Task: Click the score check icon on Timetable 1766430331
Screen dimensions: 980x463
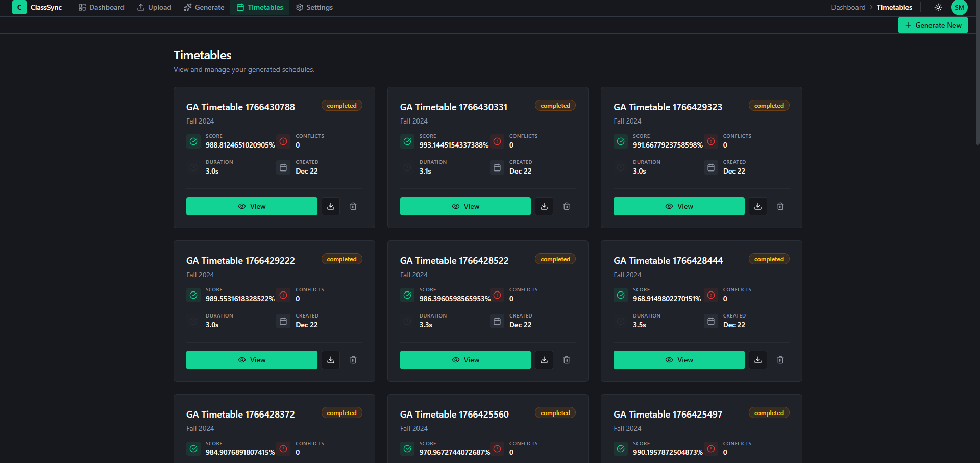Action: pyautogui.click(x=407, y=141)
